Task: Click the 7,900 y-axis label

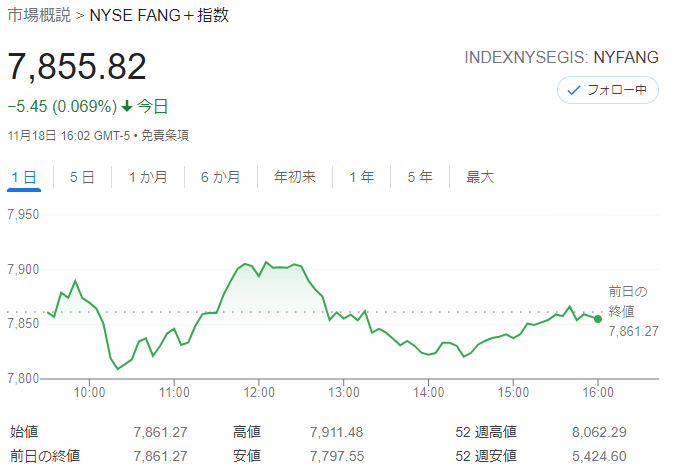Action: pyautogui.click(x=23, y=270)
